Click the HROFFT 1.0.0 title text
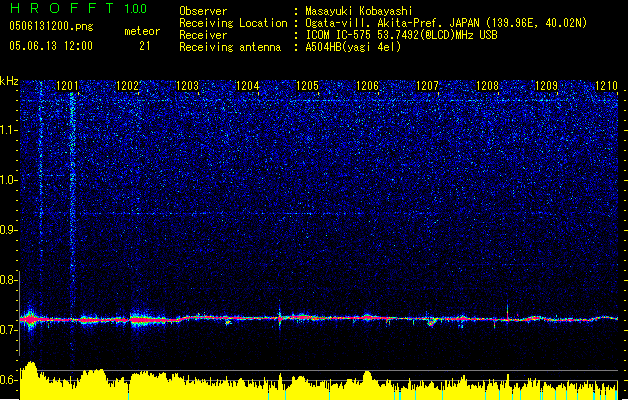This screenshot has width=629, height=400. click(78, 8)
